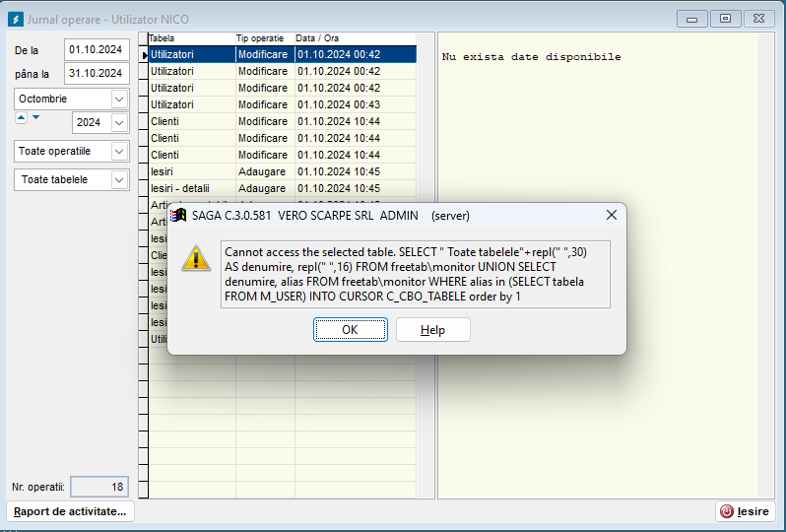Select the highlighted Utilizatori 00:42 first row
The height and width of the screenshot is (532, 786).
283,54
